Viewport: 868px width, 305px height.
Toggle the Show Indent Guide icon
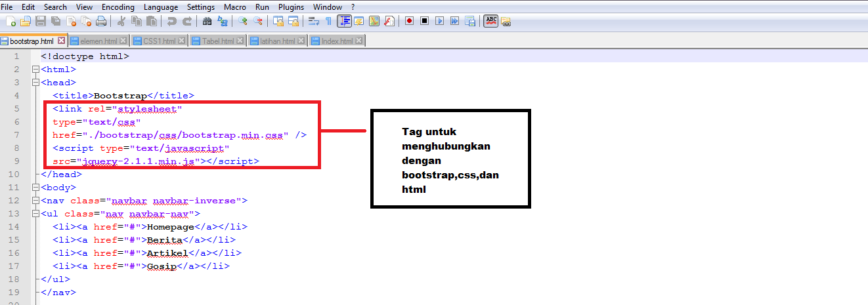point(344,21)
